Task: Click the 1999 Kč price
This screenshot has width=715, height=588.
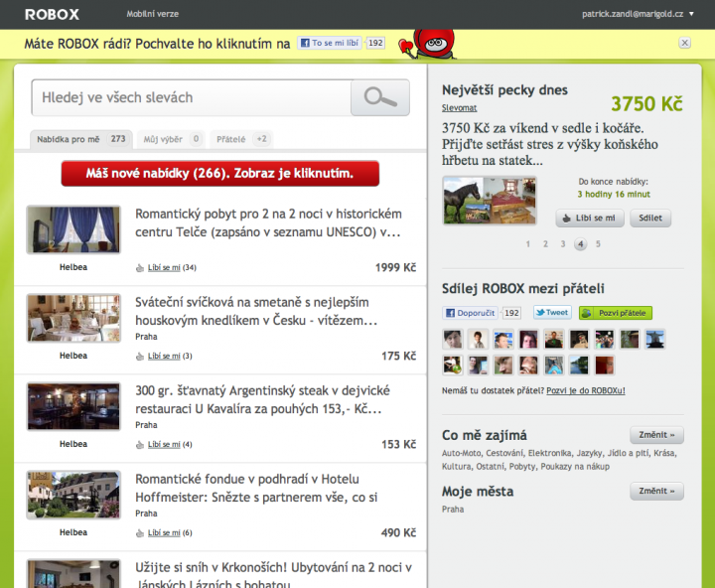Action: (x=395, y=268)
